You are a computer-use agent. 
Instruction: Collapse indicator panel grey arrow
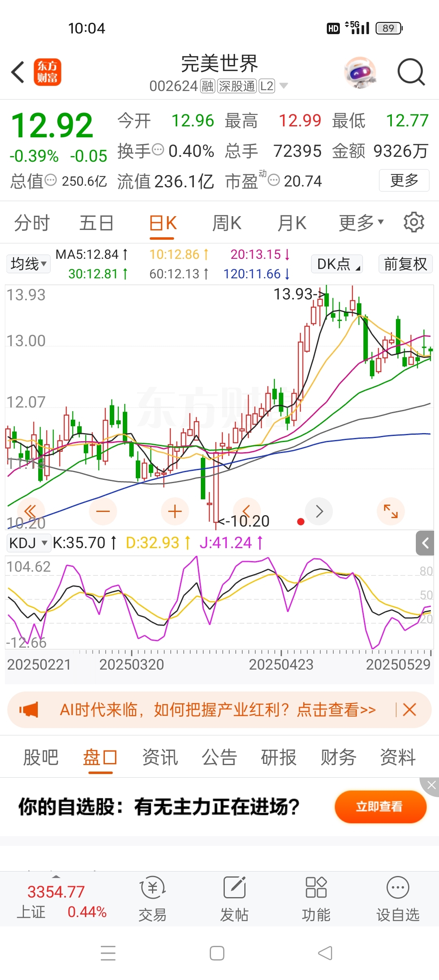(x=425, y=543)
